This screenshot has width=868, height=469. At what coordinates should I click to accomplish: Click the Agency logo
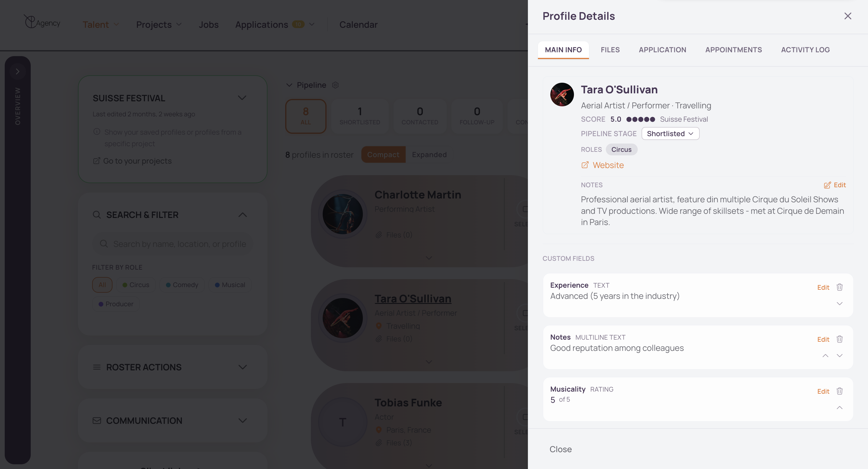point(42,22)
